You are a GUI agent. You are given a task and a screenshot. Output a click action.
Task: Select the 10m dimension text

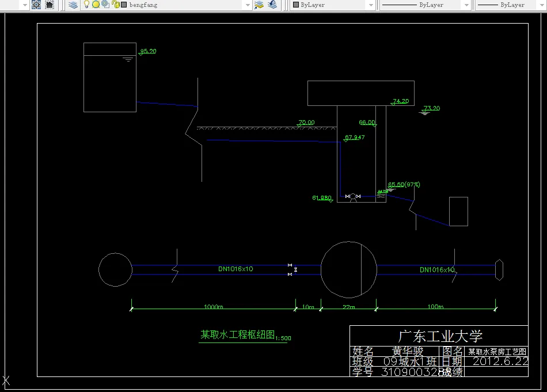click(x=308, y=307)
